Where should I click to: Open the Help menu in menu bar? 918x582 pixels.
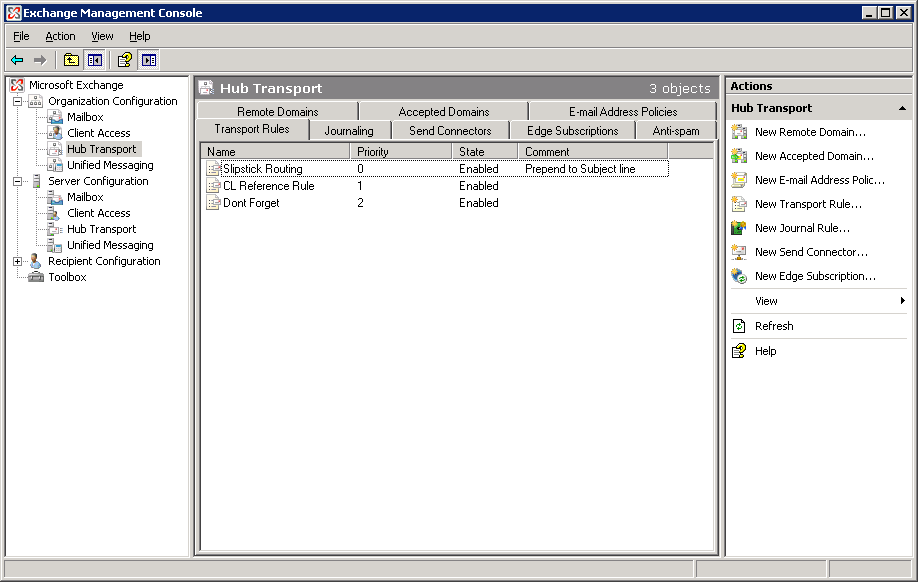[x=139, y=36]
